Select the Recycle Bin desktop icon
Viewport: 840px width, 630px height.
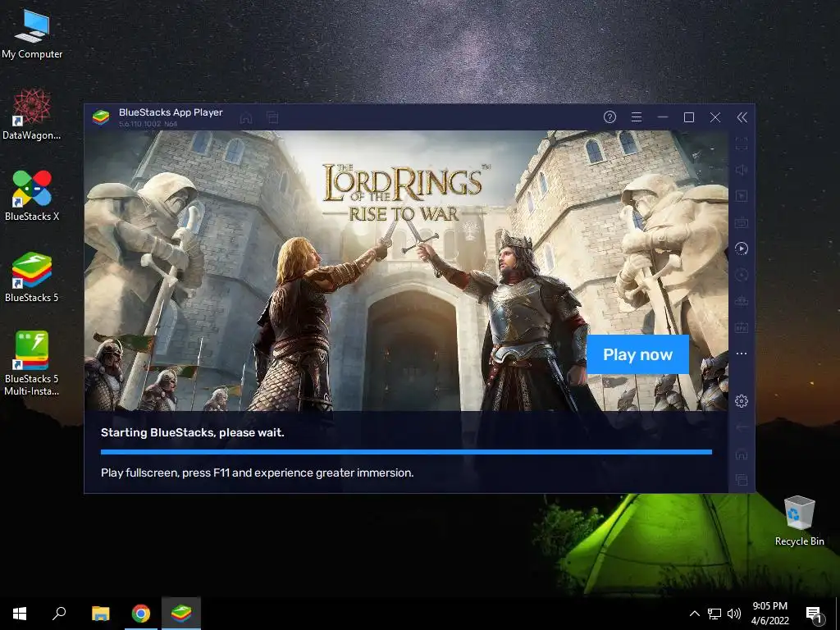point(799,521)
